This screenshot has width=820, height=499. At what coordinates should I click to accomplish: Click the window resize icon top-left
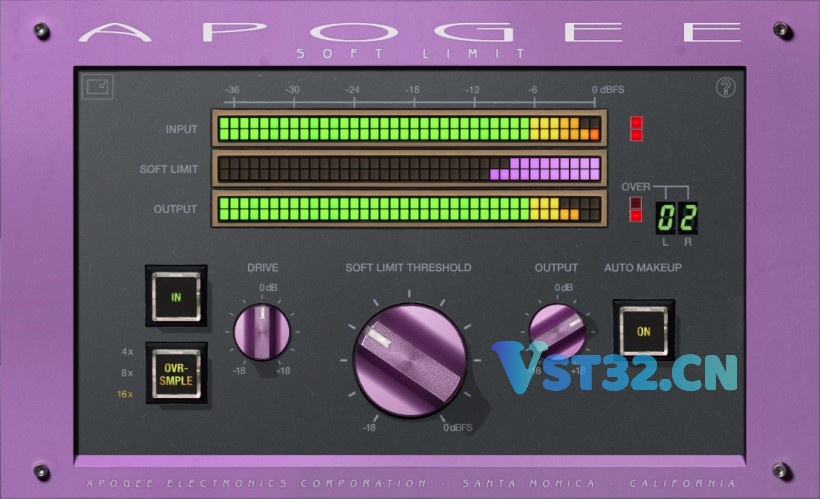coord(98,86)
